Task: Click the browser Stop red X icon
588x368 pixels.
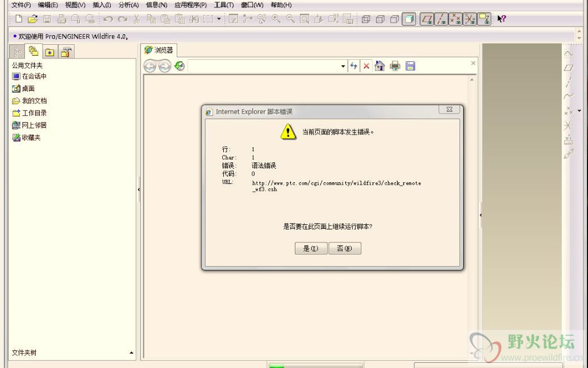Action: tap(366, 66)
